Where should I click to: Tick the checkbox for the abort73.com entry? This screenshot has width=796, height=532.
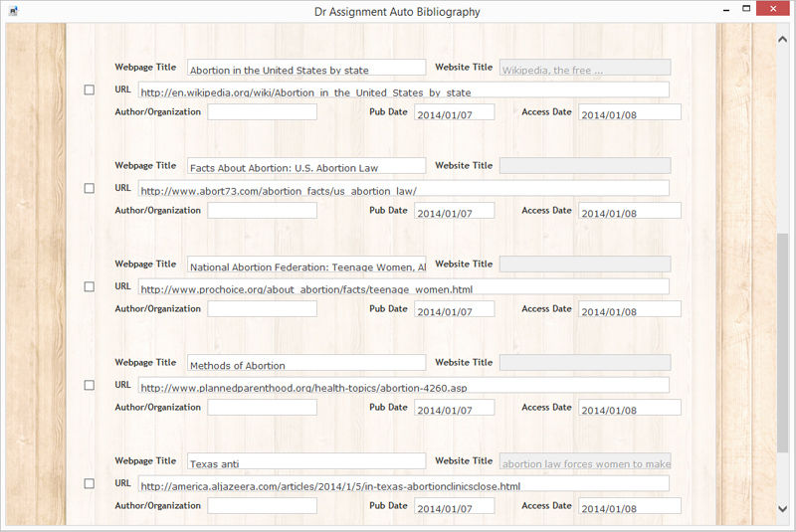point(90,188)
